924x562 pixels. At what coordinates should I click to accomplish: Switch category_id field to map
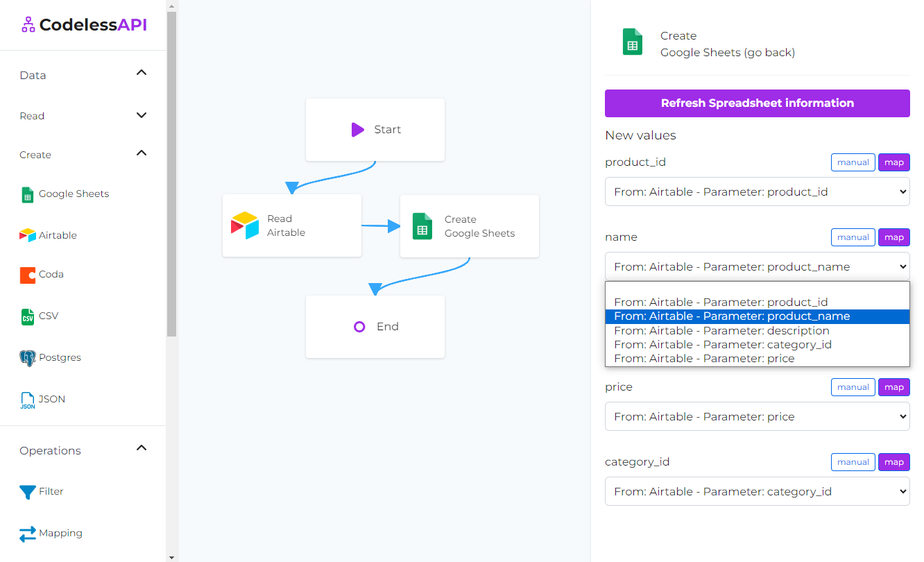(894, 462)
